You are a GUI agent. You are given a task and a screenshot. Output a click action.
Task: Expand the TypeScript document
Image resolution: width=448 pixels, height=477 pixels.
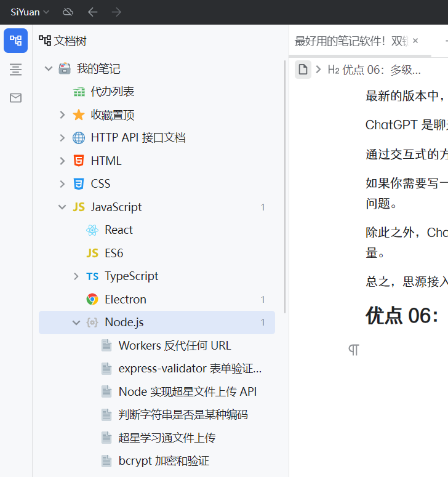76,276
